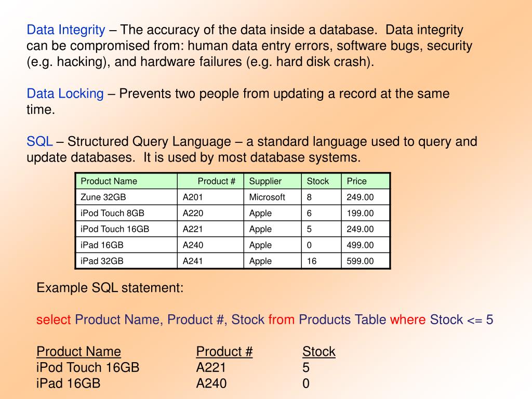The height and width of the screenshot is (399, 532).
Task: Click A240 in the query results
Action: coord(211,383)
